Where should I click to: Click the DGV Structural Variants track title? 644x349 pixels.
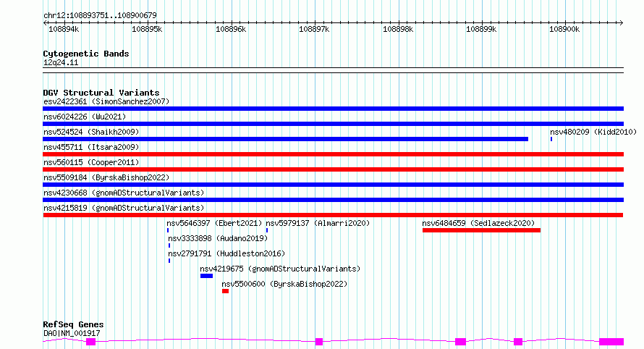coord(101,93)
